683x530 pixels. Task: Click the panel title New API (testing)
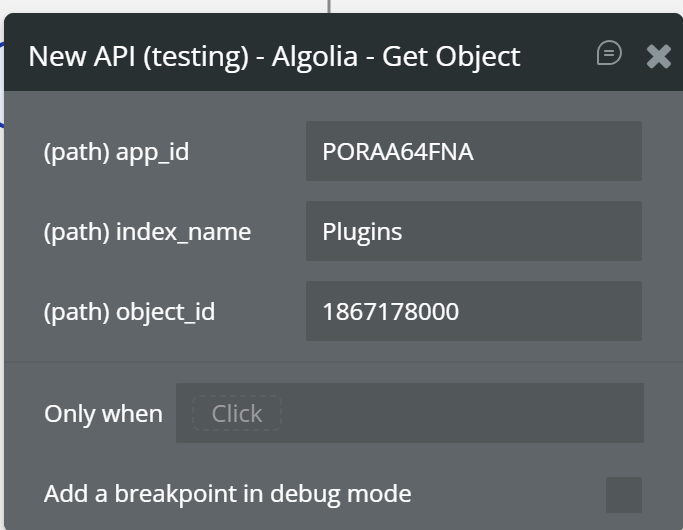138,56
